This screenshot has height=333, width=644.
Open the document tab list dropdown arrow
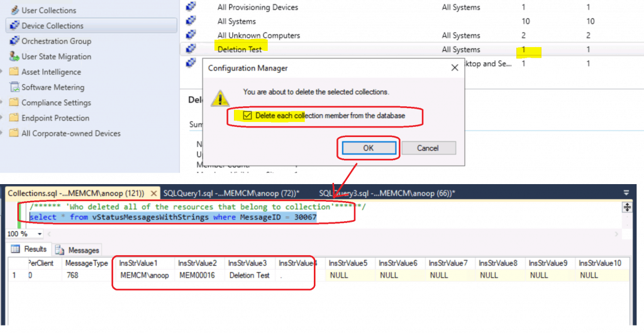click(626, 194)
